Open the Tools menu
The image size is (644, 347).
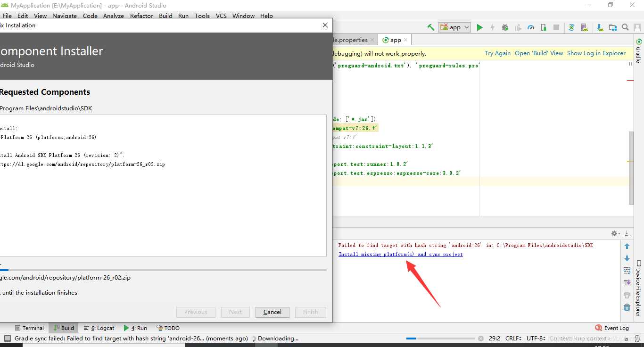(x=202, y=16)
